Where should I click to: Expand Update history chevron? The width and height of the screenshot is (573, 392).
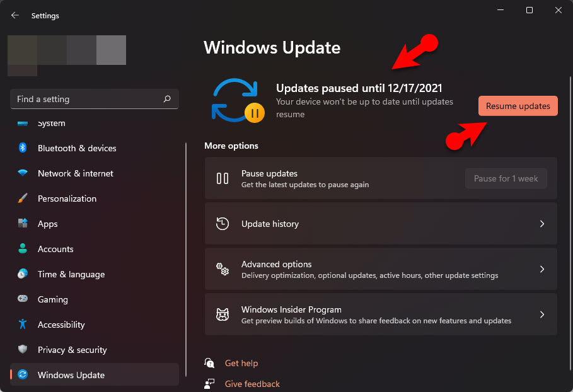(542, 224)
